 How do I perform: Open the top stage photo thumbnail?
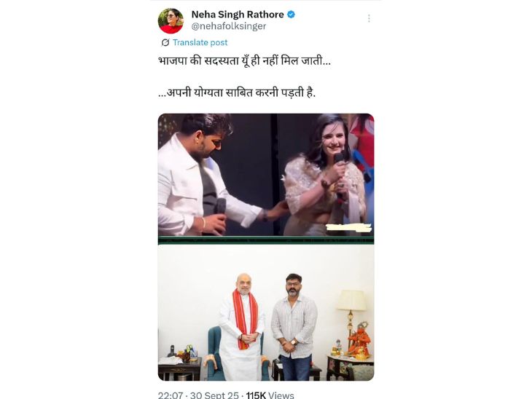266,178
